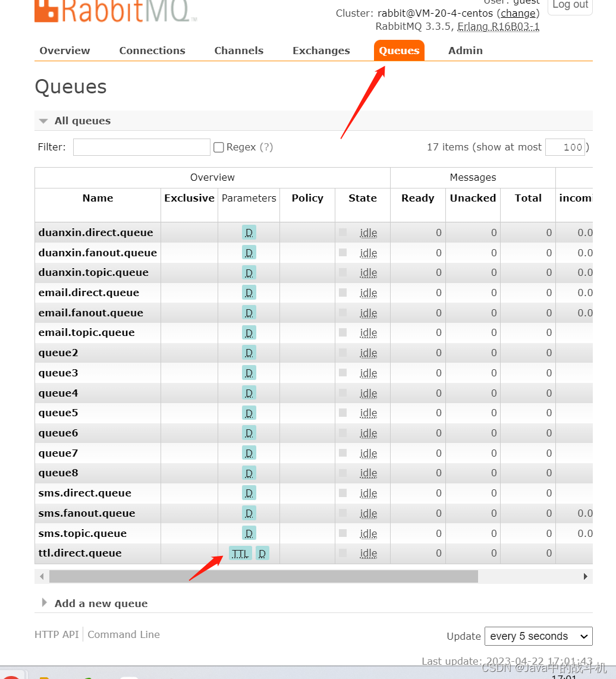The height and width of the screenshot is (679, 616).
Task: Select the Queues tab
Action: pos(399,51)
